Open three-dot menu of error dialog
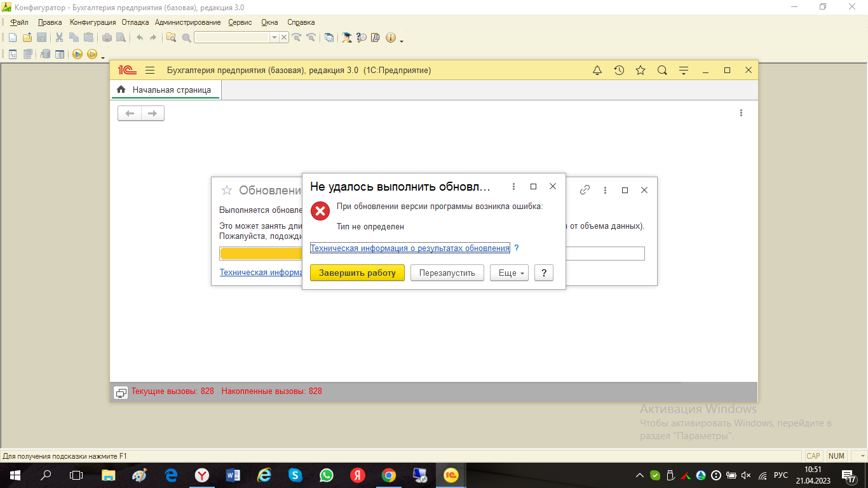 point(513,186)
